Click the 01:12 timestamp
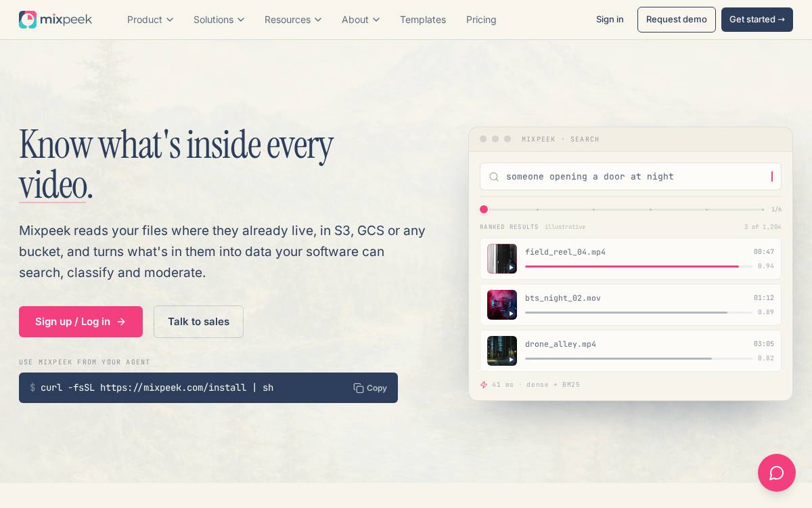The width and height of the screenshot is (812, 508). [764, 298]
